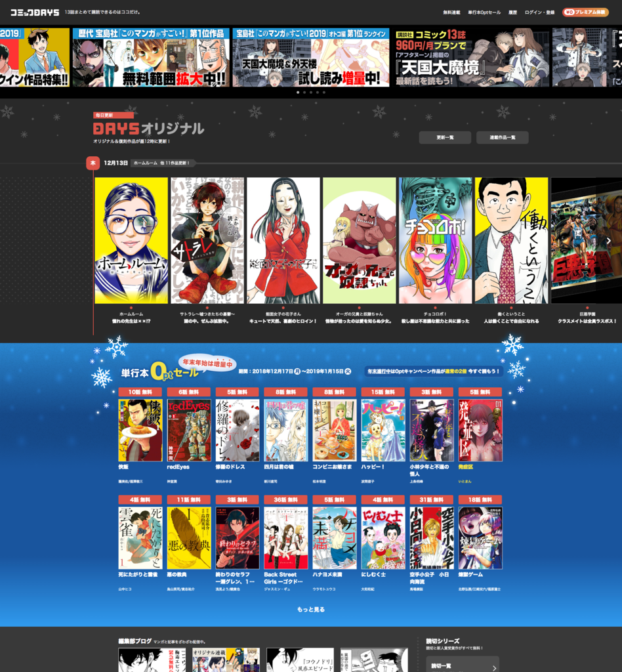Open 履歴 history in the top navigation
This screenshot has height=672, width=622.
[x=513, y=12]
